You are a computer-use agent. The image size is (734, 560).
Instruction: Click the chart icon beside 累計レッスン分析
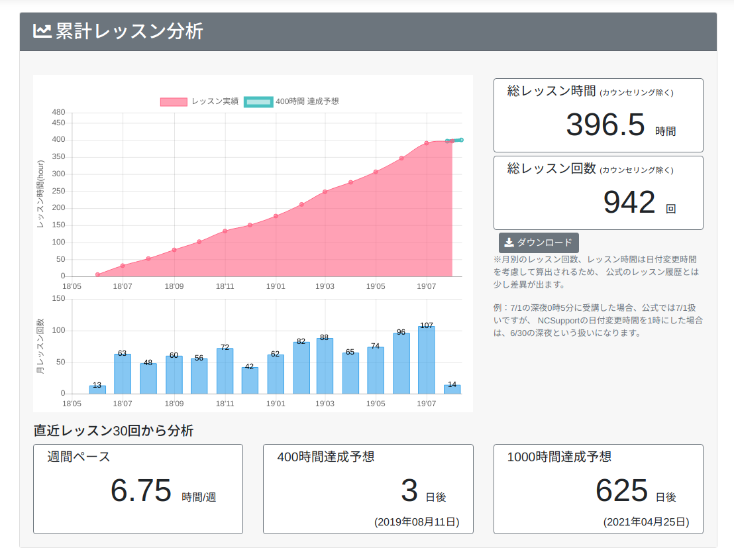tap(42, 31)
